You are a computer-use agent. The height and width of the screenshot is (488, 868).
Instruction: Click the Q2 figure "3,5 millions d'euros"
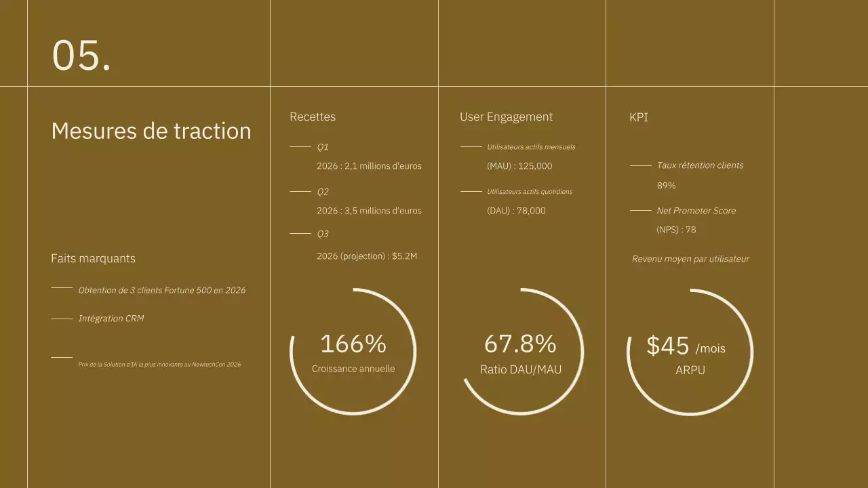[369, 210]
